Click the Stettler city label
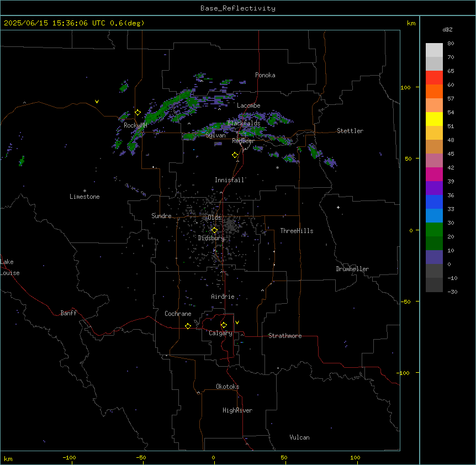This screenshot has width=476, height=465. coord(350,131)
